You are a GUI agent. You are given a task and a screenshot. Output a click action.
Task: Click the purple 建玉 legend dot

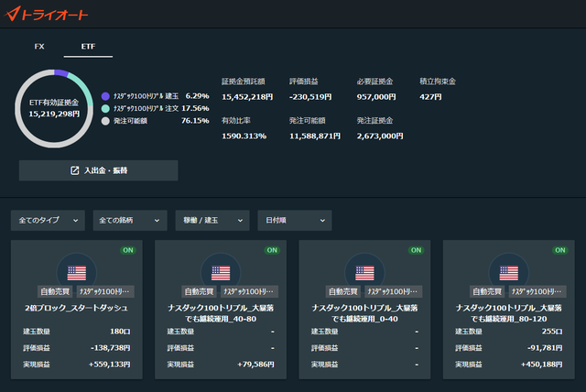(105, 96)
